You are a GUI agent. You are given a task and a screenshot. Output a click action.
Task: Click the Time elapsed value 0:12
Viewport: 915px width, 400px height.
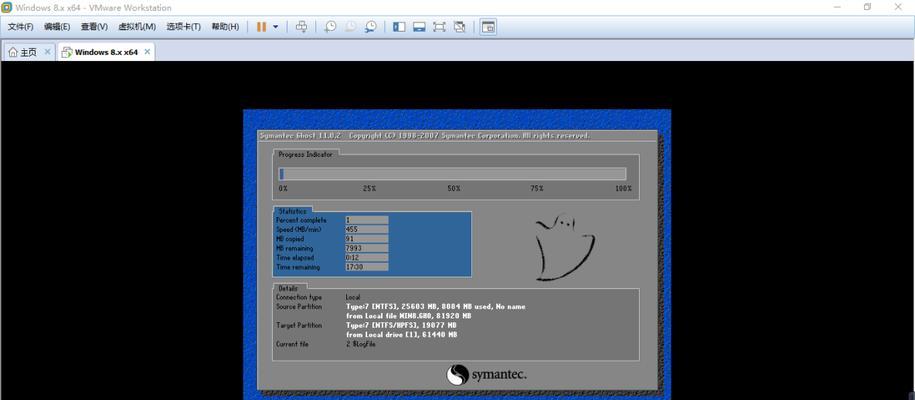366,258
